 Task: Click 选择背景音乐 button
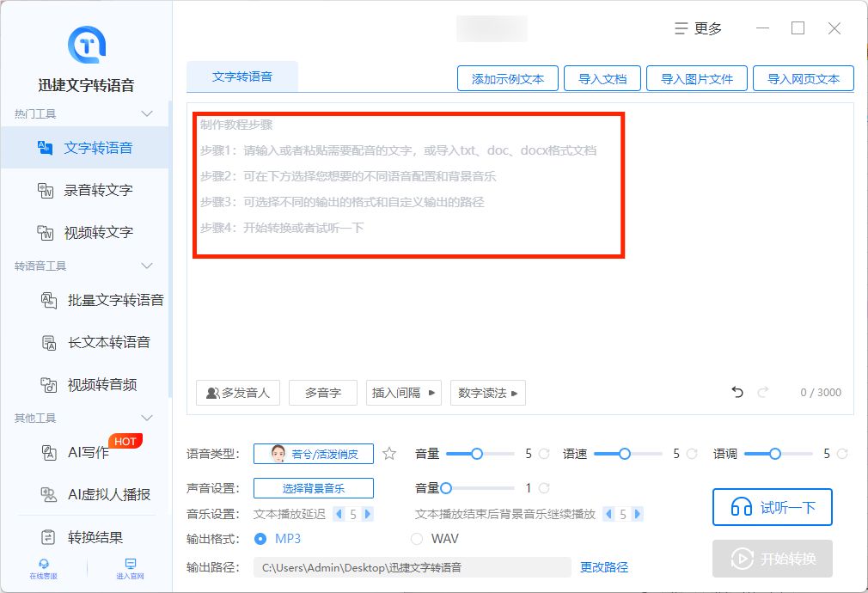click(314, 488)
